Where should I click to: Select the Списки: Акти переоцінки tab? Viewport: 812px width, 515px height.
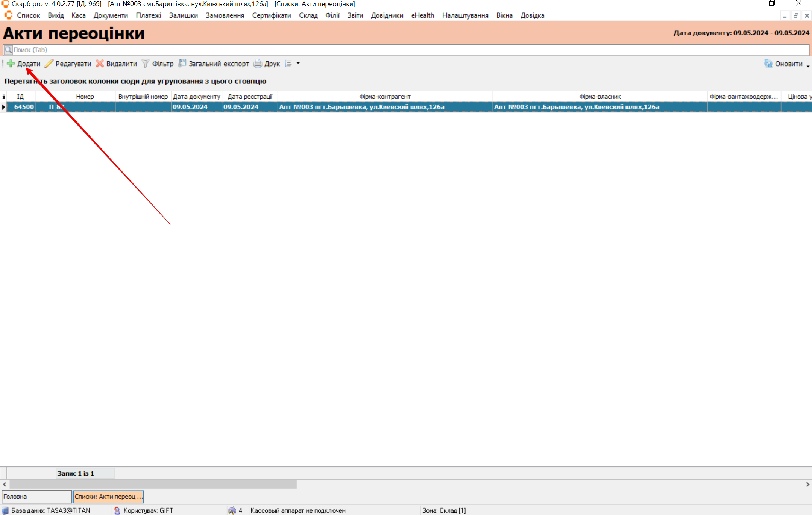tap(108, 497)
